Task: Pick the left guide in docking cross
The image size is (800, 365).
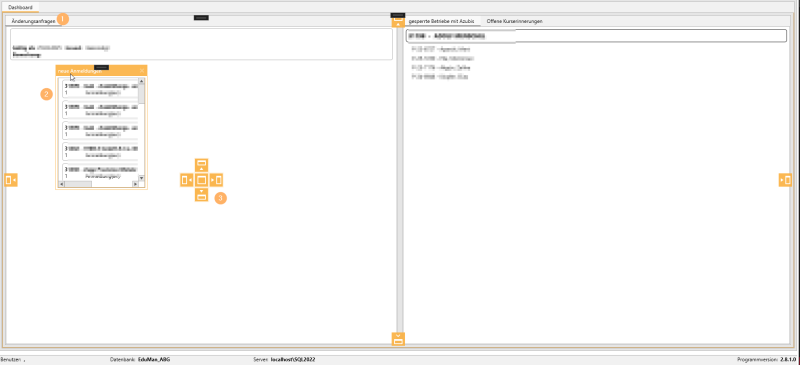Action: tap(187, 180)
